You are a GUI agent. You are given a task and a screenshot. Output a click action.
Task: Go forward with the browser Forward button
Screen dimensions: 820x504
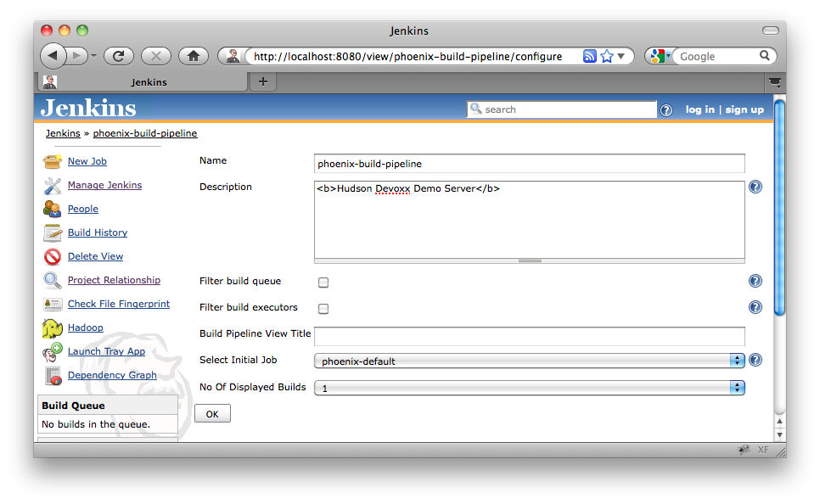pyautogui.click(x=77, y=56)
